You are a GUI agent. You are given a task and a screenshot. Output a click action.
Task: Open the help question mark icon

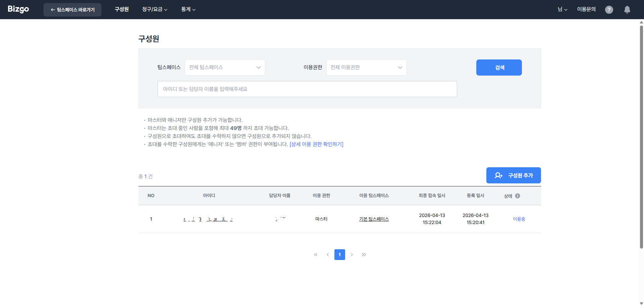[609, 9]
